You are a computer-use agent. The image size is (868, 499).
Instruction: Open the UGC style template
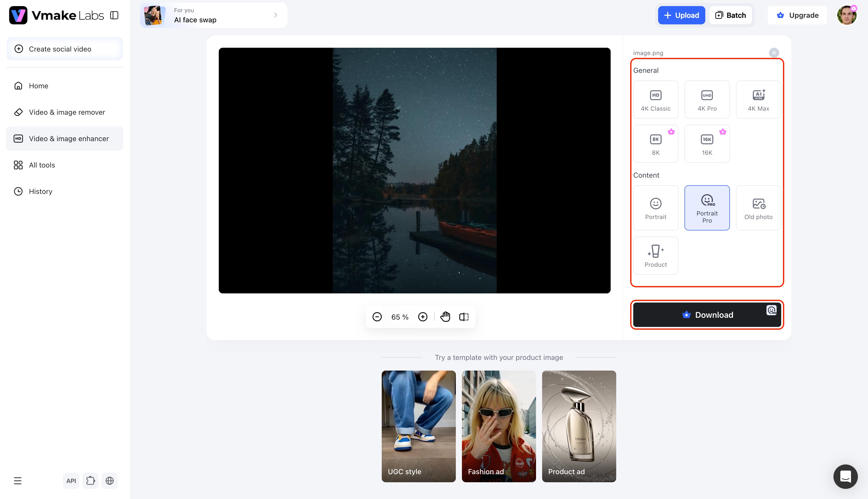[x=419, y=426]
